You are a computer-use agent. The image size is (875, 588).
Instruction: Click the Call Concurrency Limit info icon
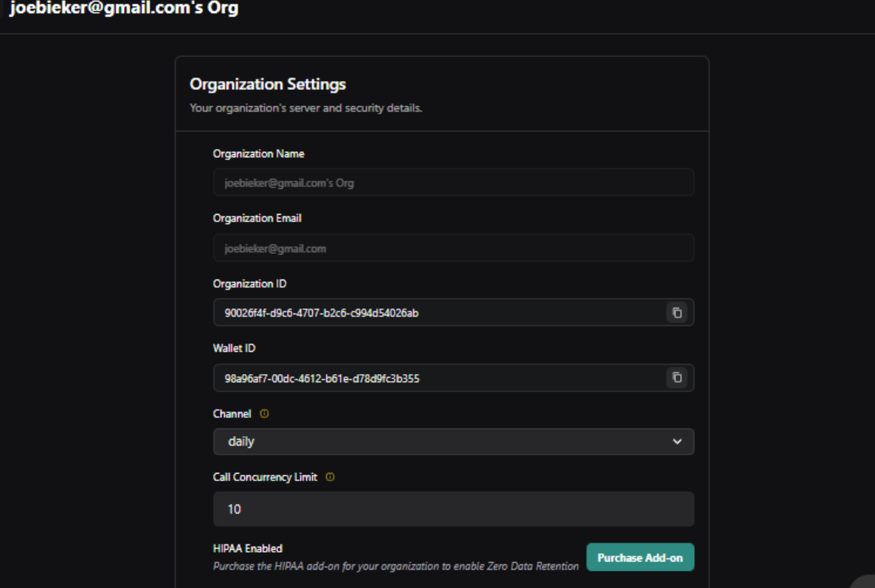(330, 477)
